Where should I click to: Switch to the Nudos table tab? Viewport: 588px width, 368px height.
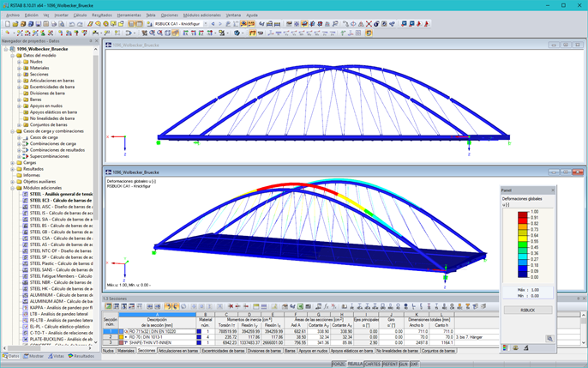tap(108, 351)
